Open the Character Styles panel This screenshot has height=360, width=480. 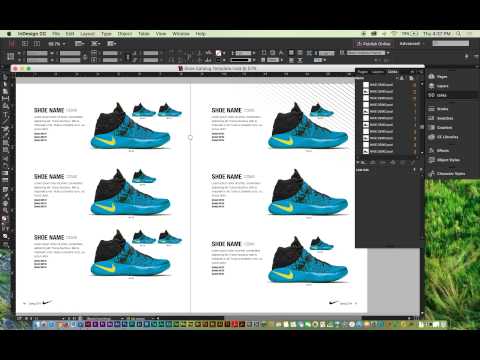tap(446, 174)
